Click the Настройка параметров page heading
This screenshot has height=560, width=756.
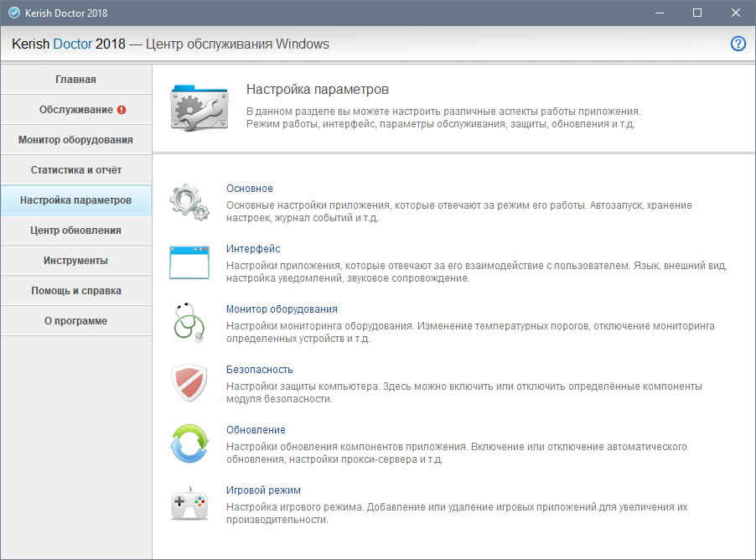318,90
